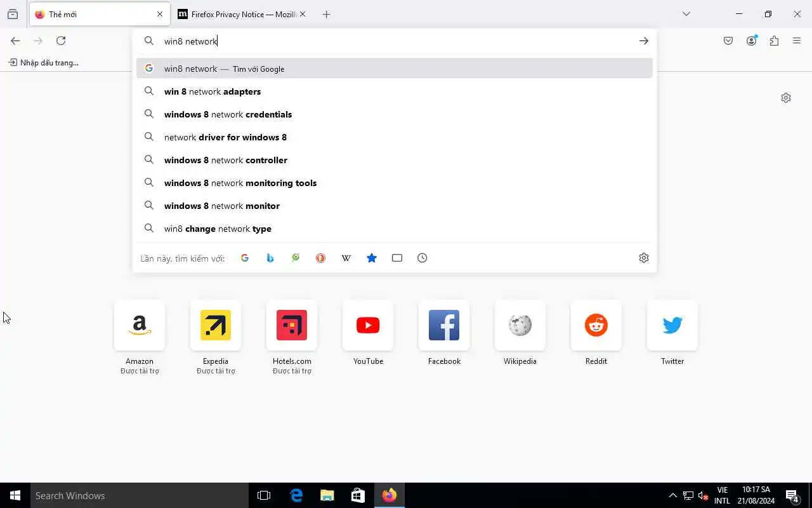Search with the Wikipedia W icon

pos(346,258)
